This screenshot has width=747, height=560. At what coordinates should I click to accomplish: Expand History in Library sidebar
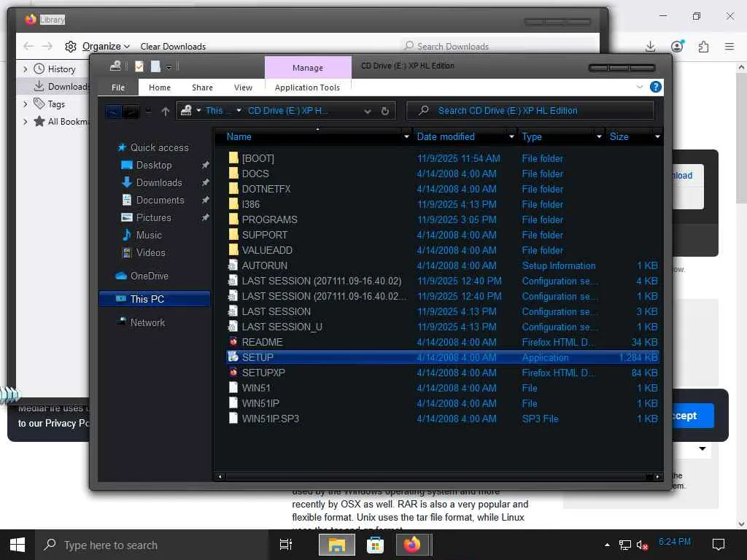click(26, 69)
